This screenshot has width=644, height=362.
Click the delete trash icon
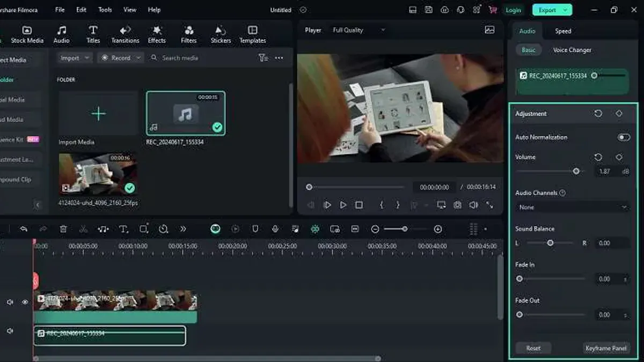[63, 229]
